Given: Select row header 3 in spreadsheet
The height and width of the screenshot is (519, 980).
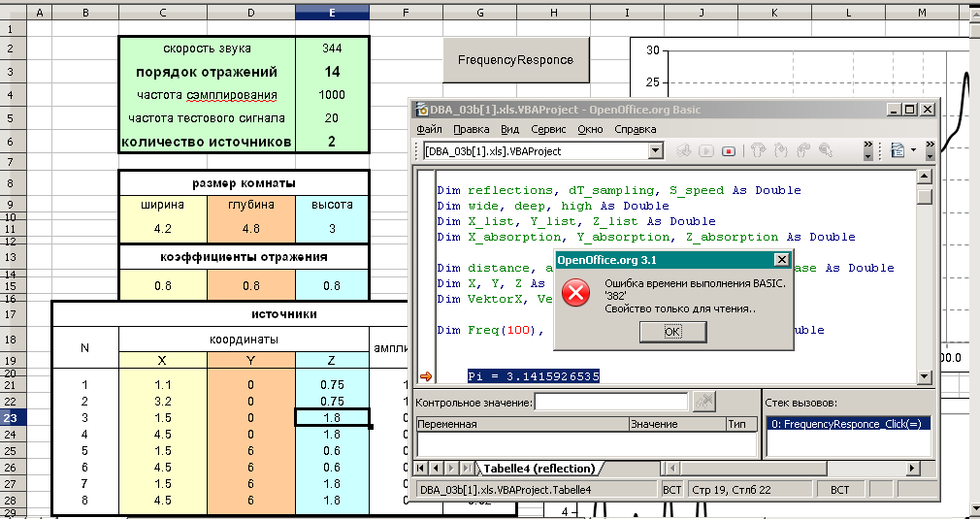Looking at the screenshot, I should (x=13, y=72).
